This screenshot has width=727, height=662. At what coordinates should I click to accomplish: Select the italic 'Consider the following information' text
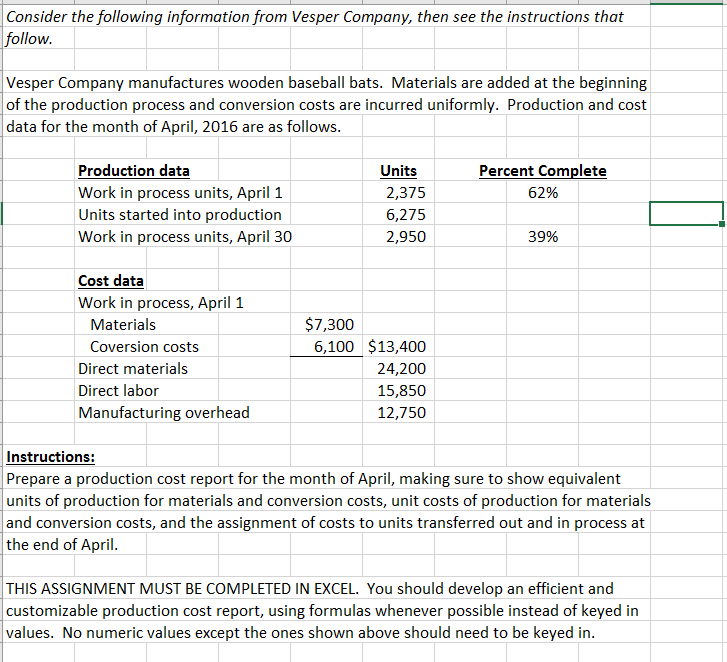(x=315, y=27)
